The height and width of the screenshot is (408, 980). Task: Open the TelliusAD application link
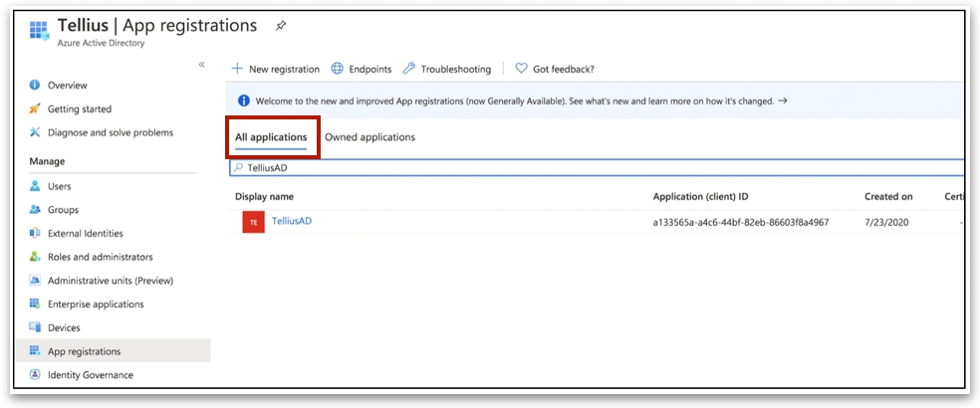[291, 221]
